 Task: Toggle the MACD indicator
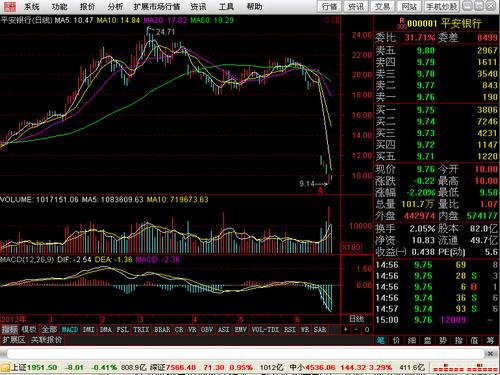point(70,330)
